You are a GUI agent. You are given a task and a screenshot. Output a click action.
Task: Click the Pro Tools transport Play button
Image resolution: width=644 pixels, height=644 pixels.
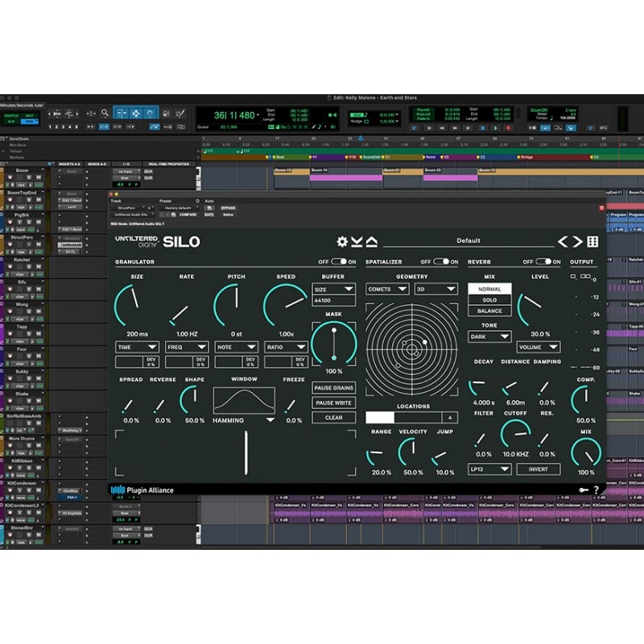(496, 128)
